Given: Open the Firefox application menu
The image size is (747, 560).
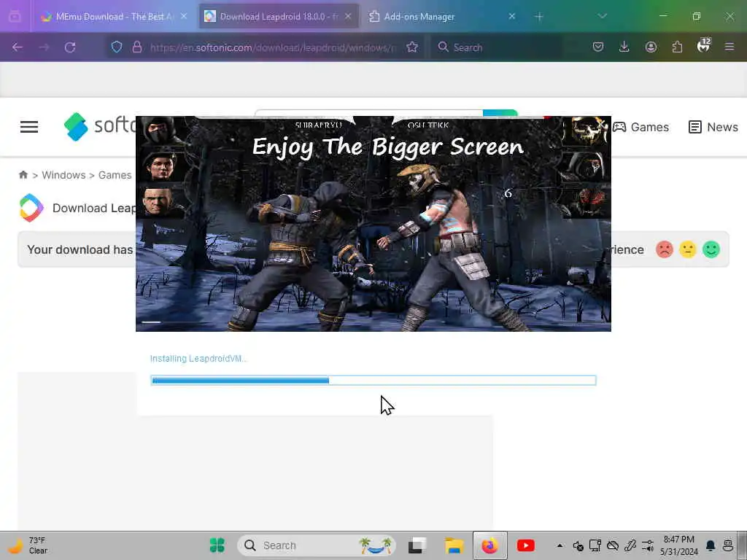Looking at the screenshot, I should [x=729, y=47].
